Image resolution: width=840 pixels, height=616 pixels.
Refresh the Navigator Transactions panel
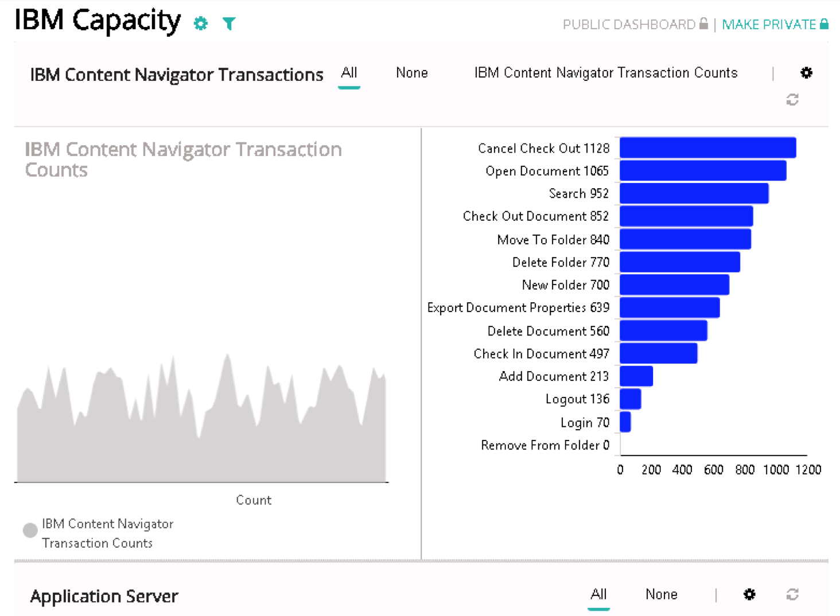click(x=792, y=100)
